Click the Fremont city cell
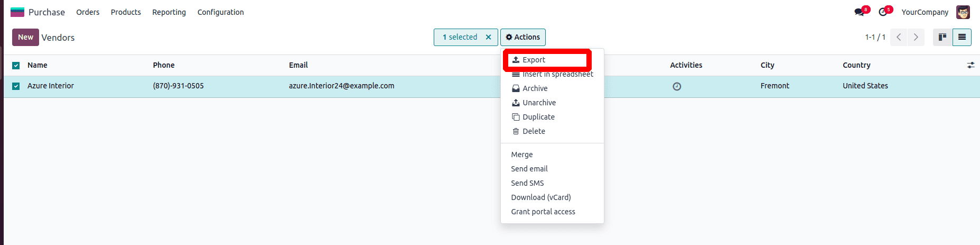This screenshot has height=245, width=980. (x=775, y=86)
